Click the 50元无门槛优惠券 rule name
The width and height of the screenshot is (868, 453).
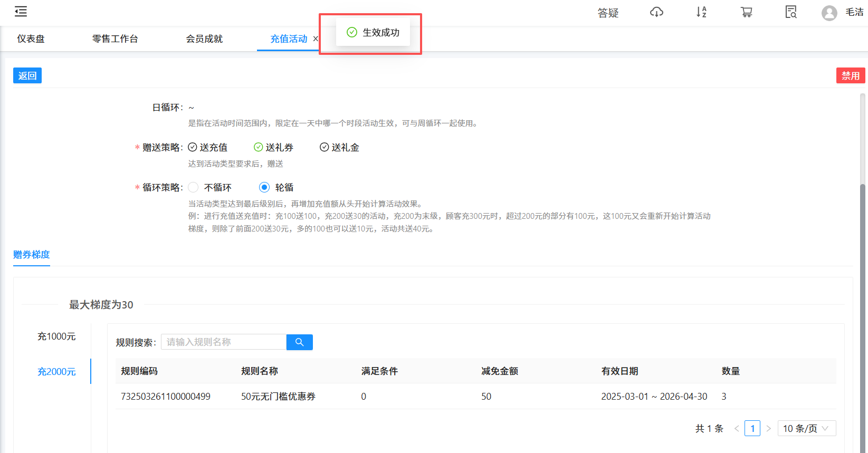coord(278,397)
